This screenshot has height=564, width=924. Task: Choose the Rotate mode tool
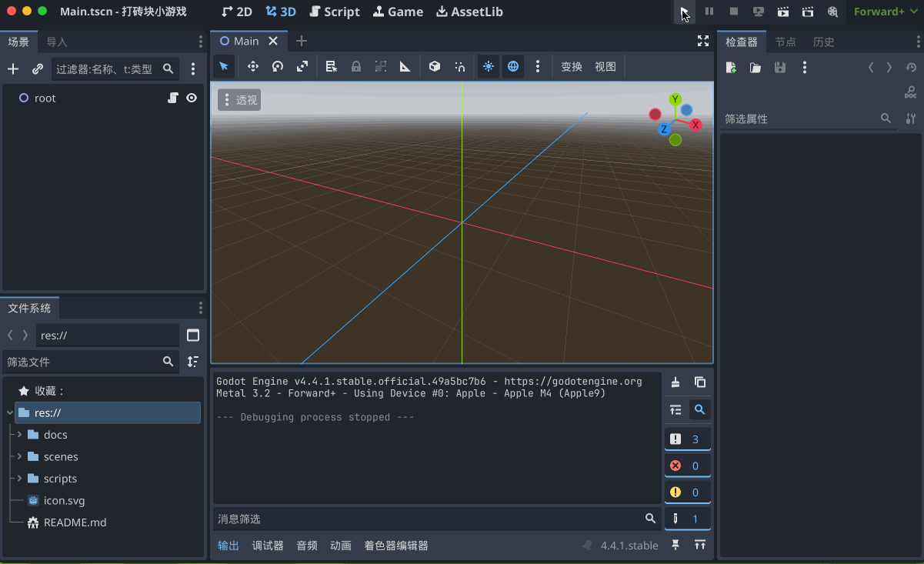278,67
